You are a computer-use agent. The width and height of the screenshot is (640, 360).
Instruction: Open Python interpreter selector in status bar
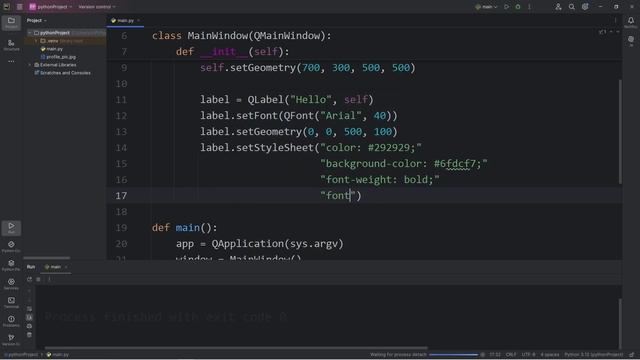594,355
